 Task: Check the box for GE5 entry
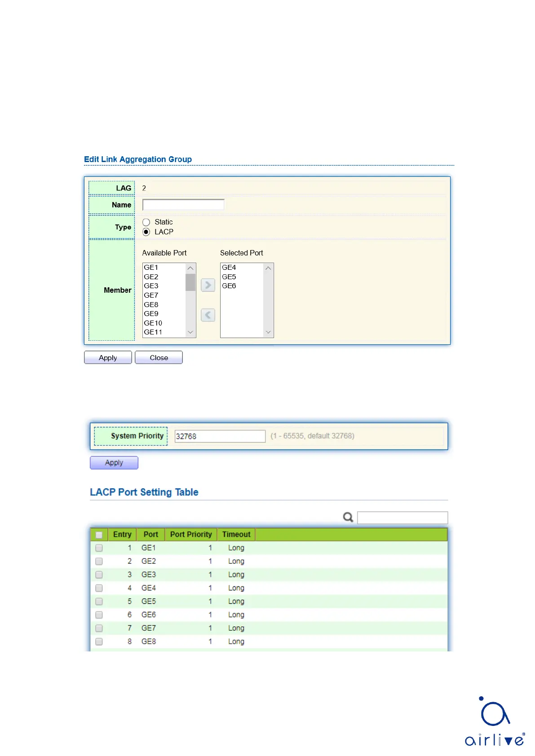[99, 601]
